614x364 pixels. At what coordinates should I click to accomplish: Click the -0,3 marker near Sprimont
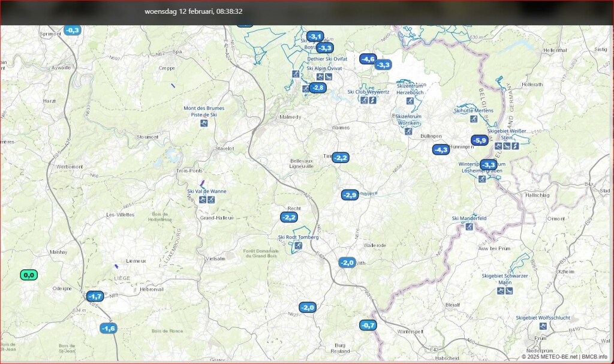point(72,30)
